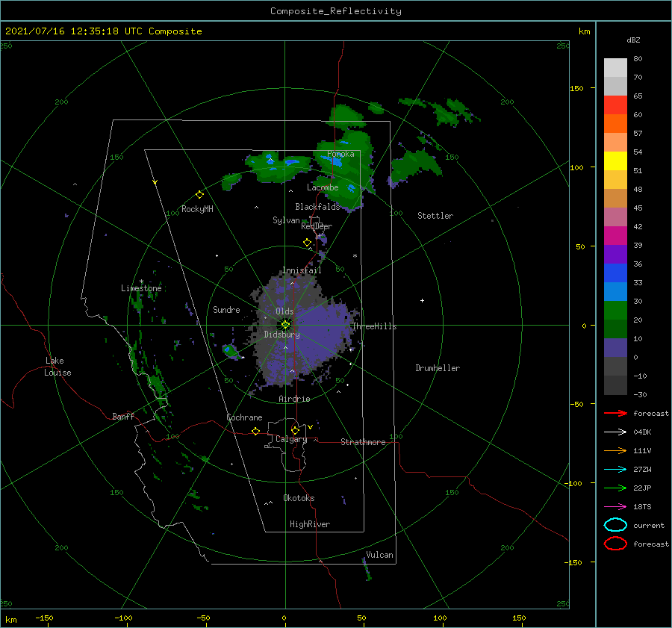Click the Drumheller city label
The image size is (672, 628).
[x=438, y=368]
